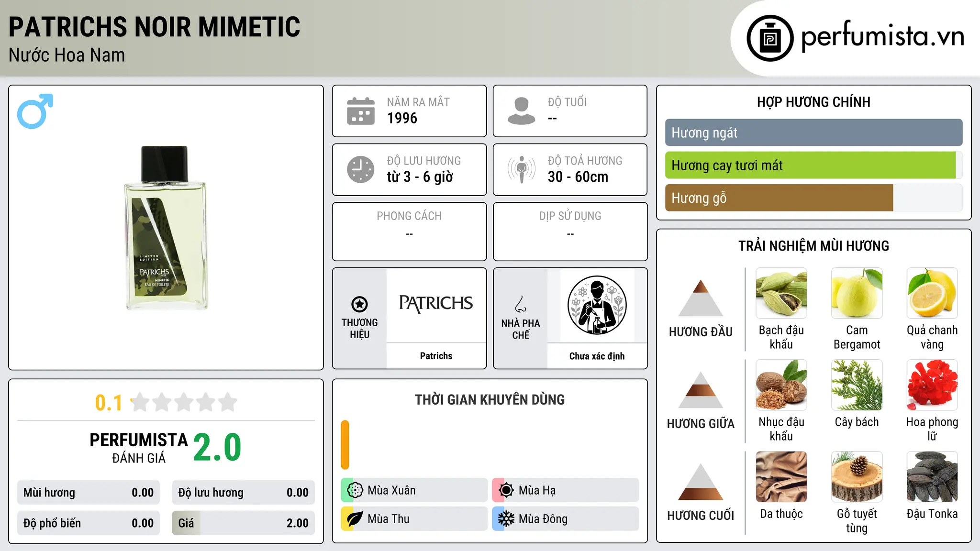Click the Hương cuối pyramid icon
This screenshot has height=551, width=980.
pyautogui.click(x=701, y=482)
